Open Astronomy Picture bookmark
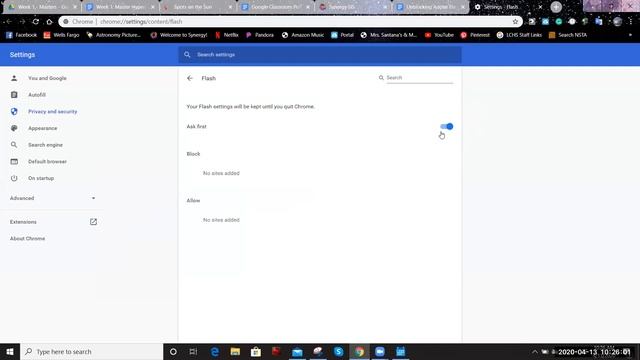This screenshot has width=640, height=360. click(x=114, y=35)
